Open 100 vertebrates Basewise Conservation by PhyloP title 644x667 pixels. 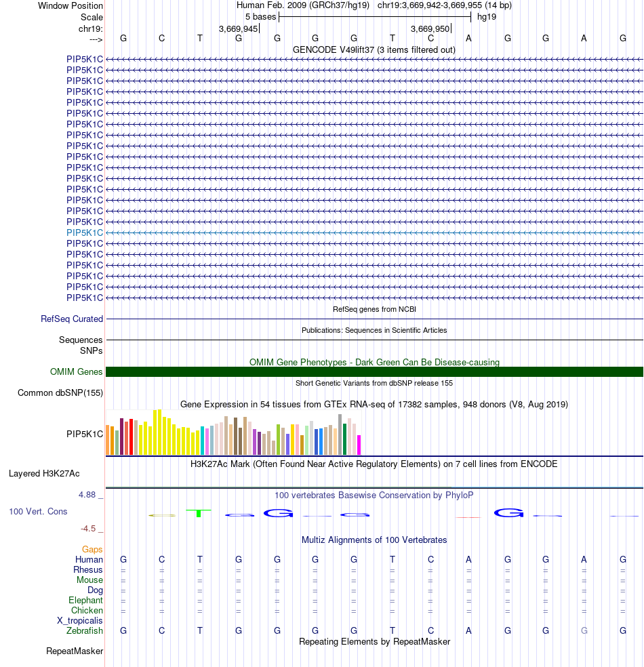(x=374, y=495)
